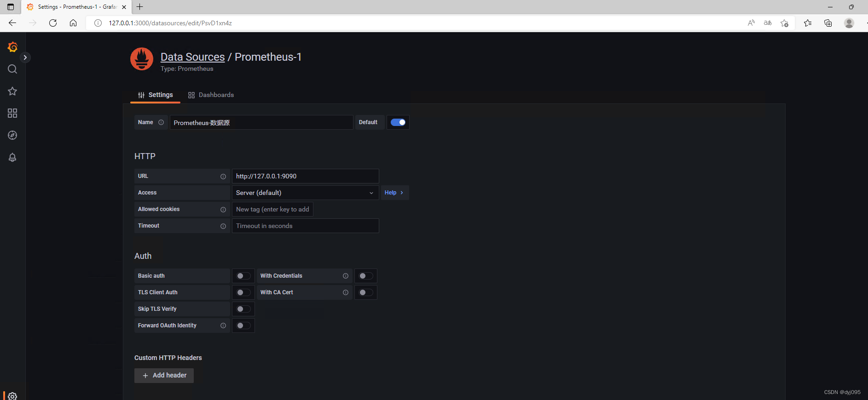Click the URL info icon

pyautogui.click(x=223, y=177)
